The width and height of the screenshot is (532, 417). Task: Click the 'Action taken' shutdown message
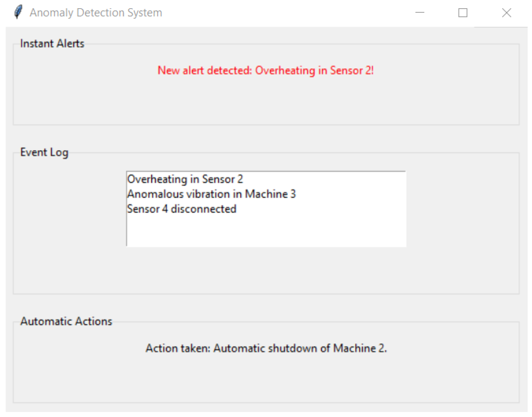coord(266,348)
